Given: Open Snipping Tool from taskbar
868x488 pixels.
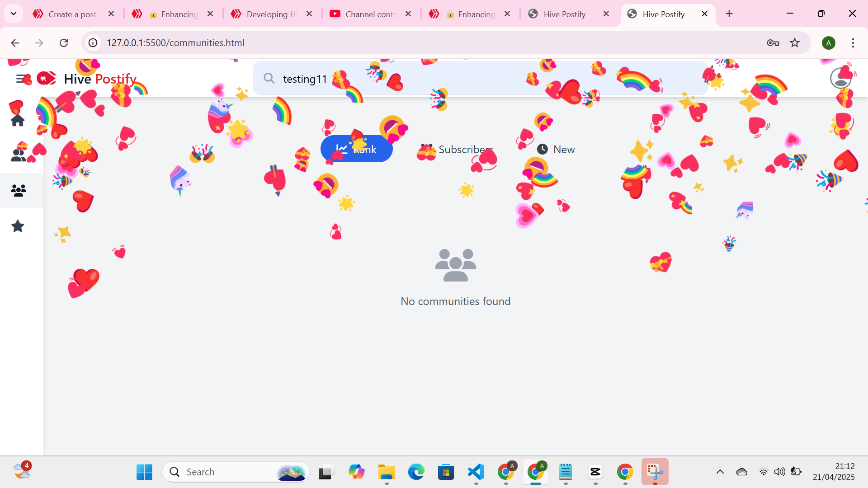Looking at the screenshot, I should click(655, 472).
